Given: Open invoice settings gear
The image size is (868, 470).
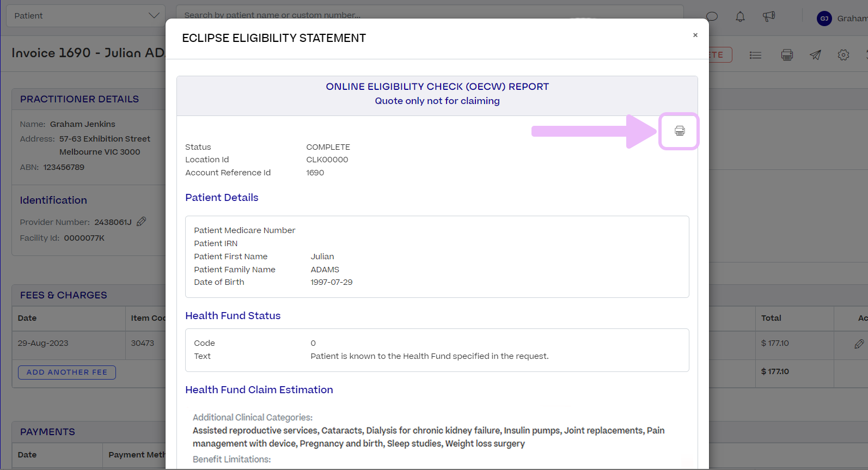Looking at the screenshot, I should click(843, 55).
